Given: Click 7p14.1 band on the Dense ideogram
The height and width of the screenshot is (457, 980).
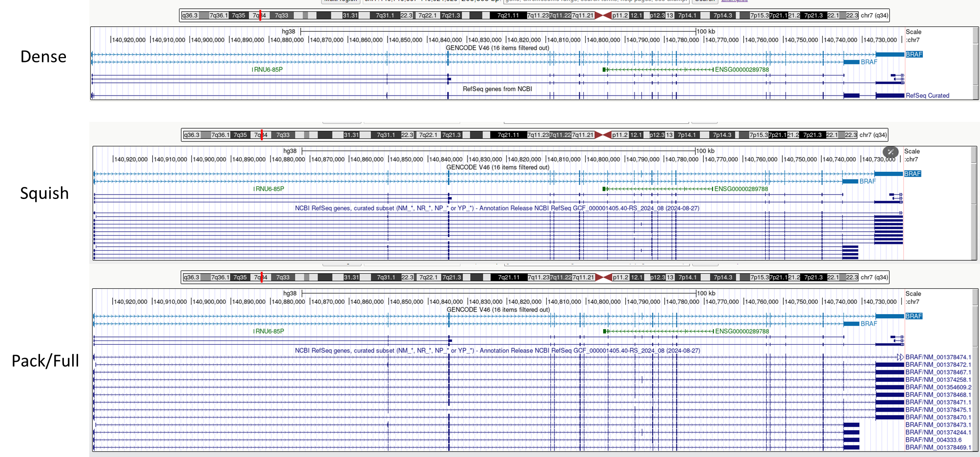Looking at the screenshot, I should [x=687, y=16].
